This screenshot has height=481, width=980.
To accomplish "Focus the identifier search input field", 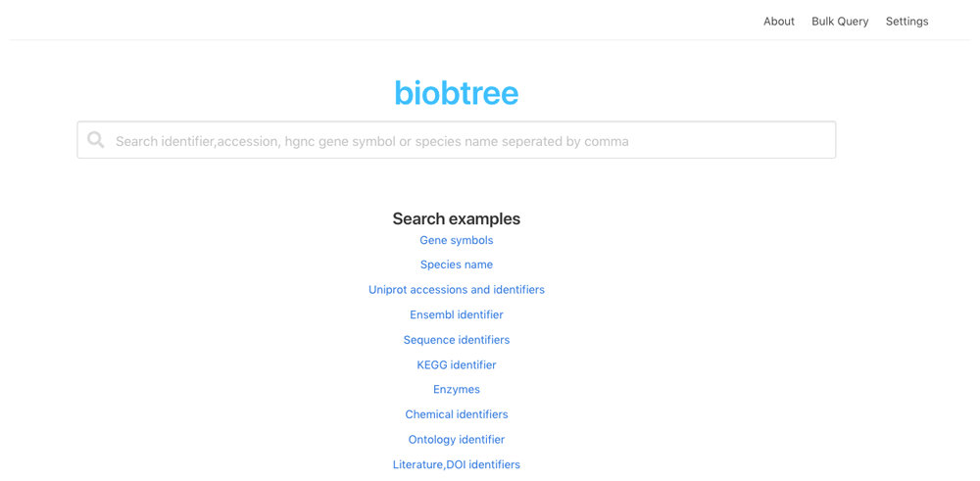I will pos(470,140).
